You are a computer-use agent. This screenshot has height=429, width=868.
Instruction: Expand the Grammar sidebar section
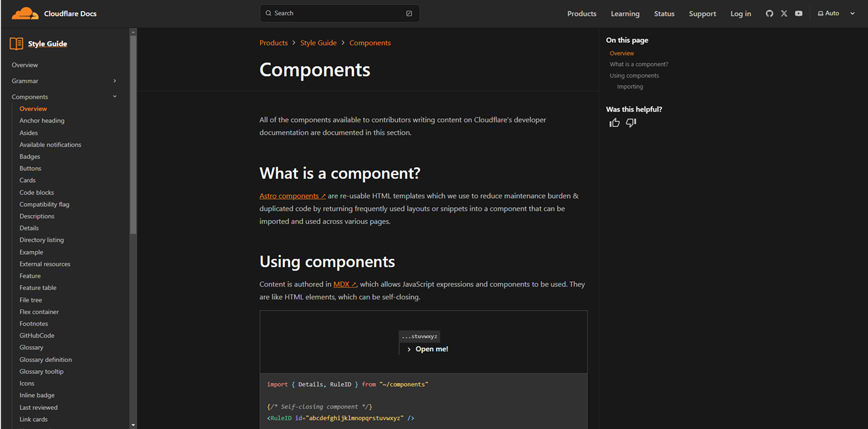point(115,81)
